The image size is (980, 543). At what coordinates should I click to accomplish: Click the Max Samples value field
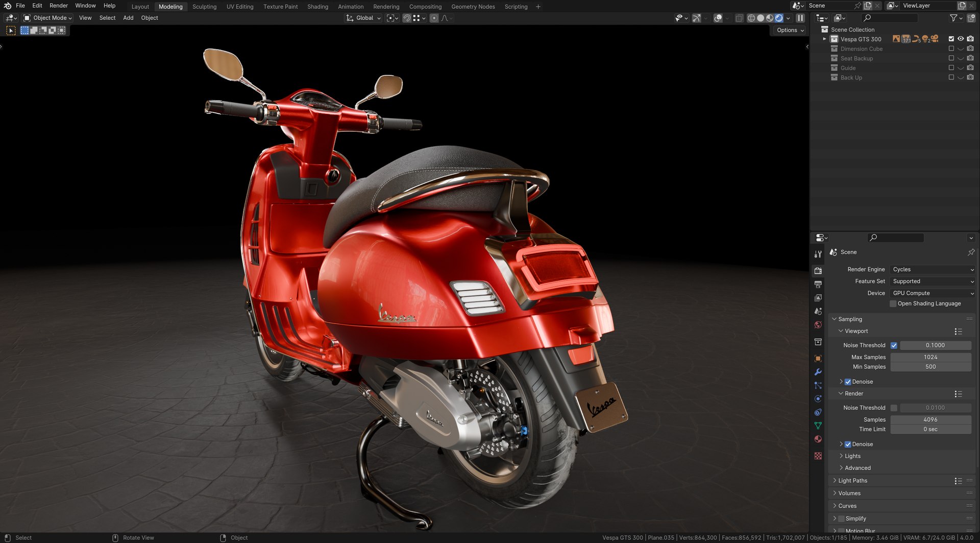tap(930, 358)
